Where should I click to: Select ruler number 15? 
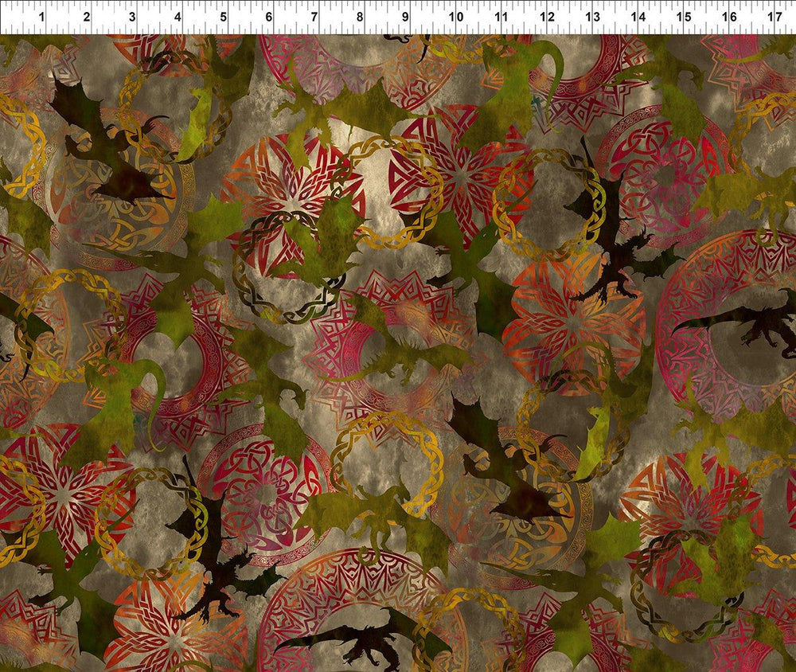pos(683,16)
